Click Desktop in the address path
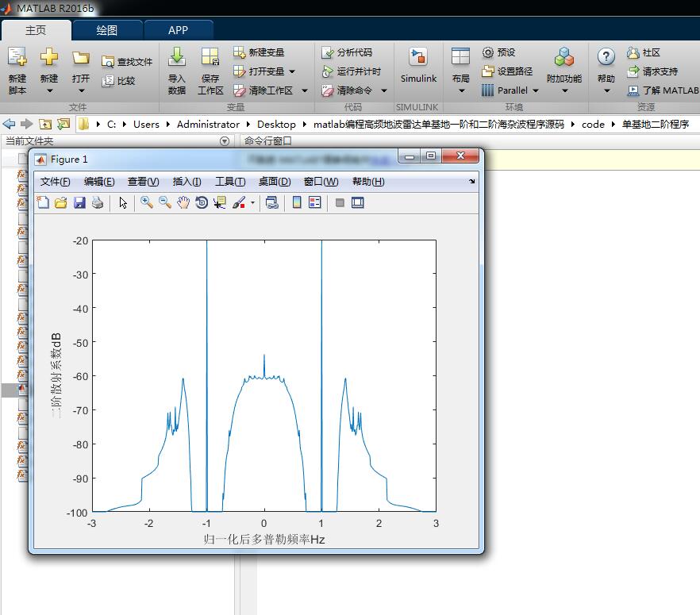 pos(276,125)
